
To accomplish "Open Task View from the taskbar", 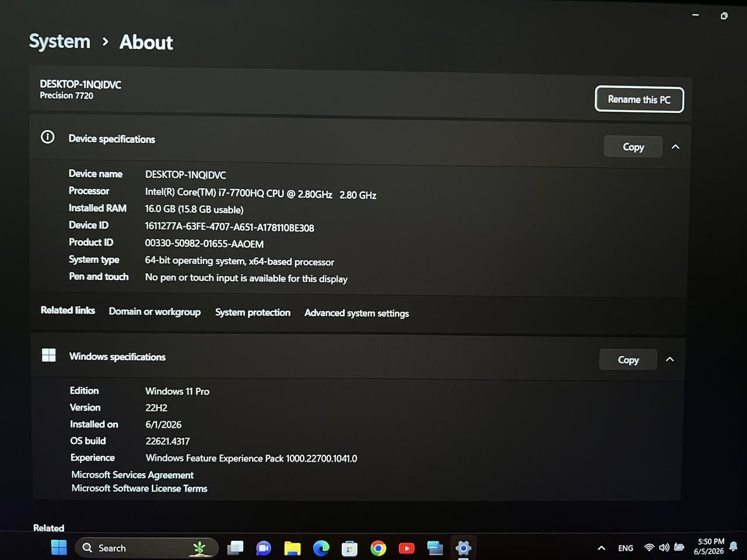I will point(235,548).
